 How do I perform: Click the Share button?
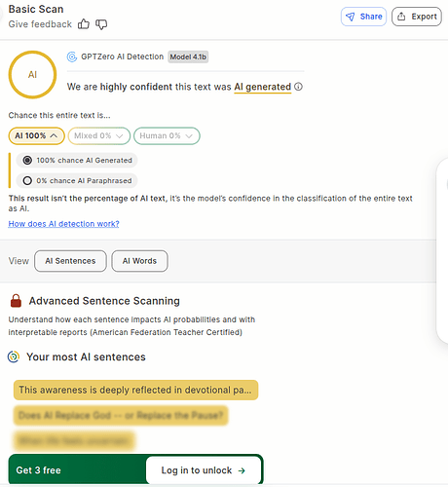[x=363, y=17]
